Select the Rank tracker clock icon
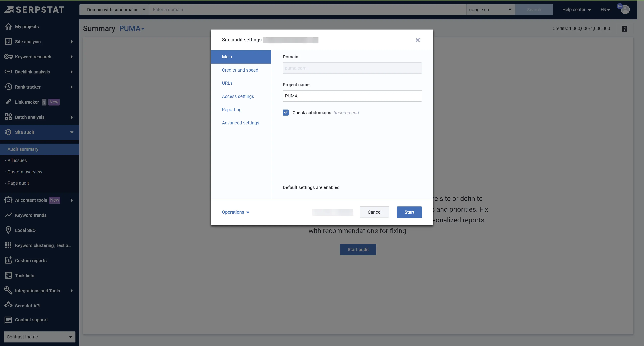The height and width of the screenshot is (346, 644). [x=9, y=87]
